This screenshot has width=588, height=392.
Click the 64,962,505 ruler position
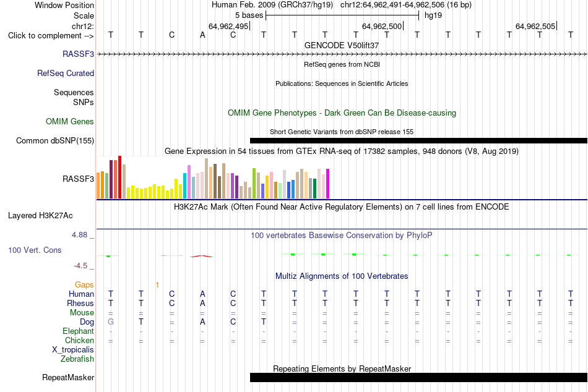(535, 26)
